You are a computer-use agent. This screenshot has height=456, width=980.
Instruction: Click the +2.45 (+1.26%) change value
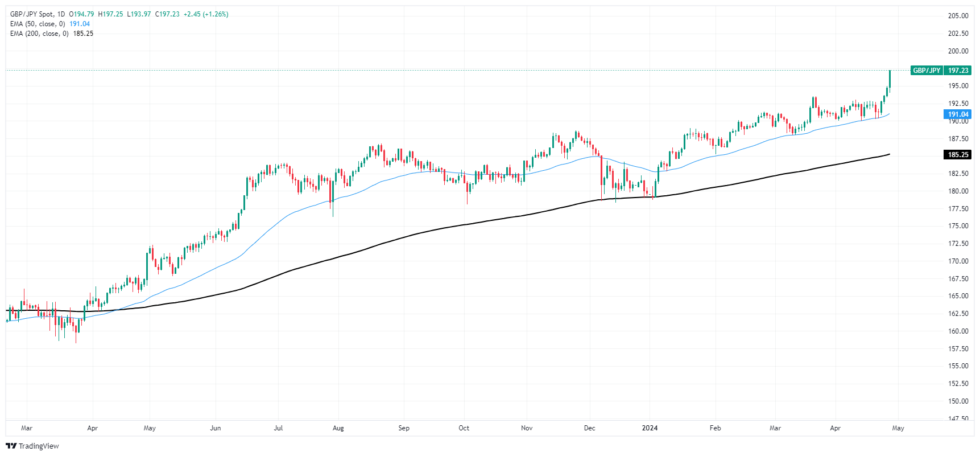pyautogui.click(x=206, y=14)
